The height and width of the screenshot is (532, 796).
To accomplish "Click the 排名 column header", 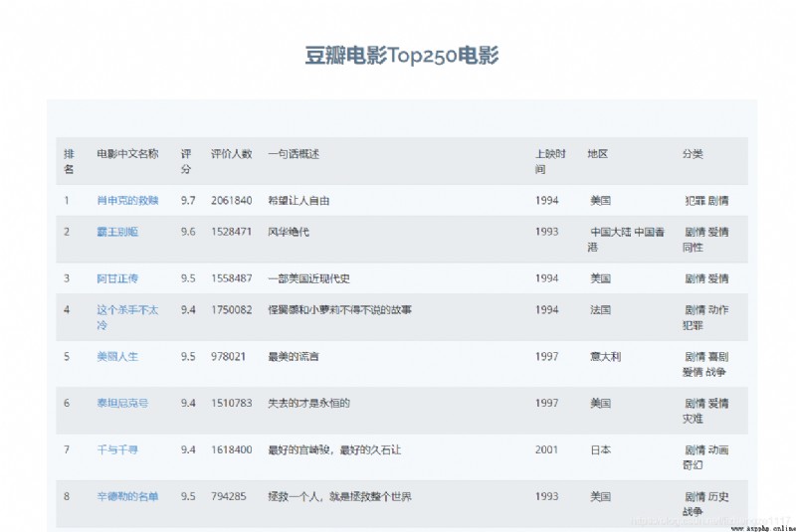I will click(x=69, y=161).
